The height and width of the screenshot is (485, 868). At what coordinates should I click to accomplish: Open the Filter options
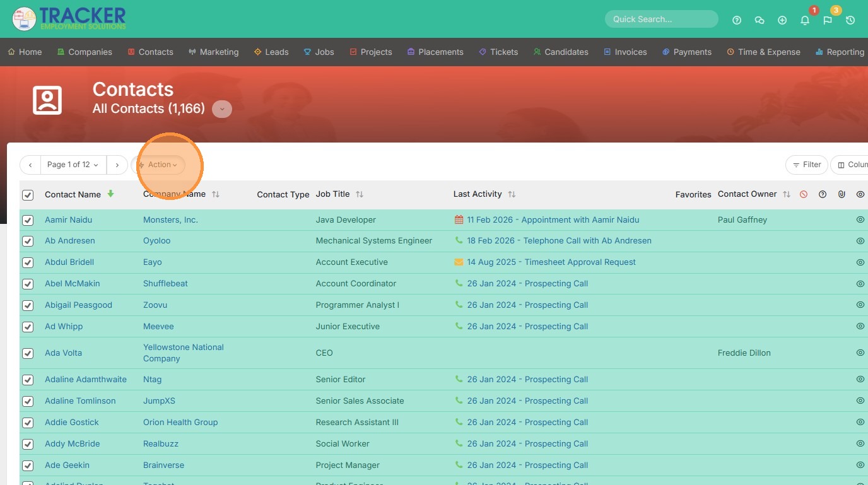coord(806,165)
